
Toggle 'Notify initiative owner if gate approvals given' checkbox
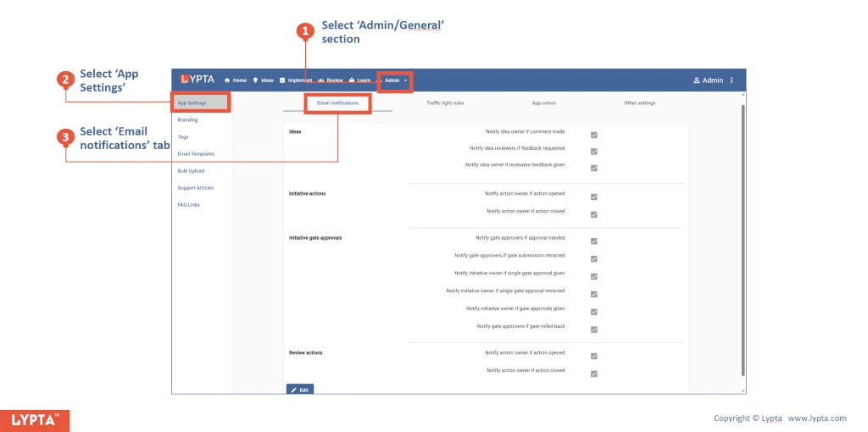pyautogui.click(x=594, y=312)
